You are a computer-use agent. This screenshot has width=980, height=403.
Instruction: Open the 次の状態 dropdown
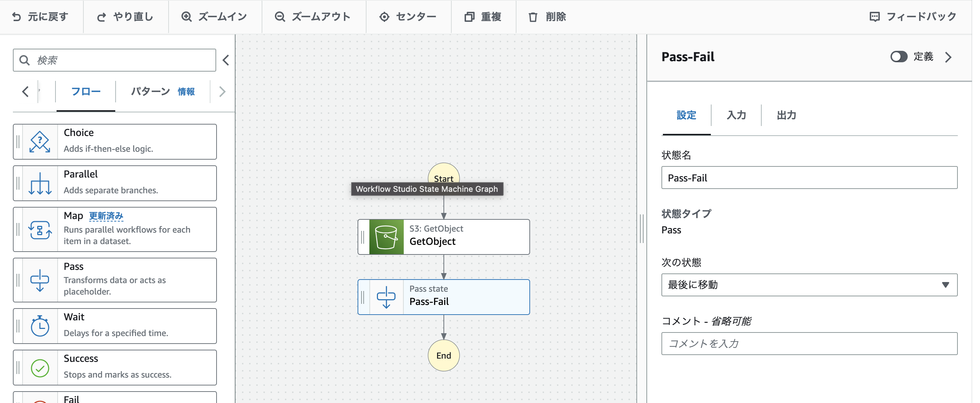pyautogui.click(x=809, y=285)
